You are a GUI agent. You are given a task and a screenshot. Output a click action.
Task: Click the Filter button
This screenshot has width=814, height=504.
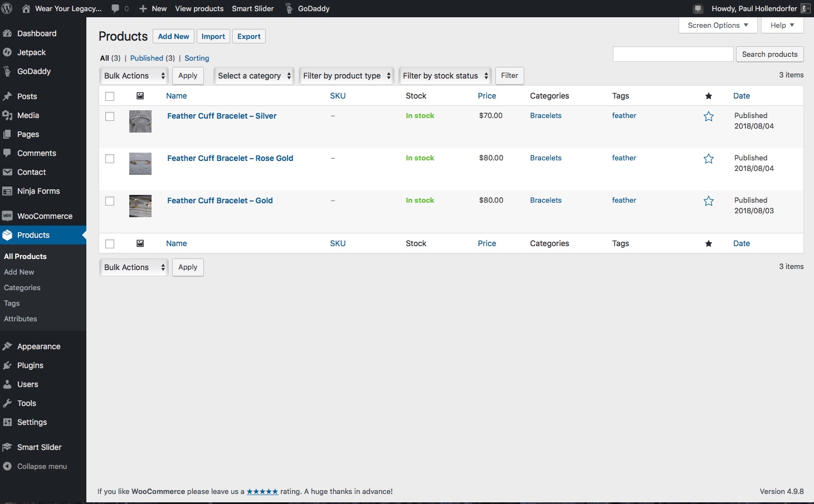(509, 76)
